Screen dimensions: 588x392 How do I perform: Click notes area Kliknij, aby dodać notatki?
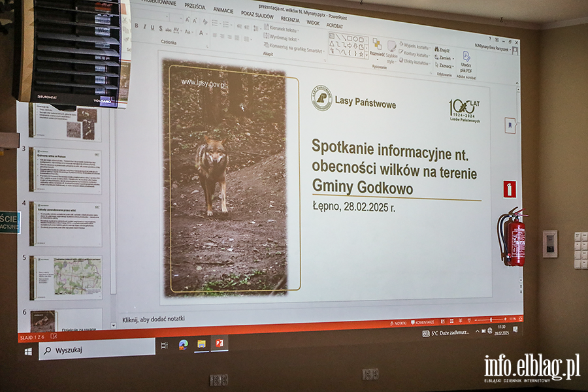click(x=154, y=319)
